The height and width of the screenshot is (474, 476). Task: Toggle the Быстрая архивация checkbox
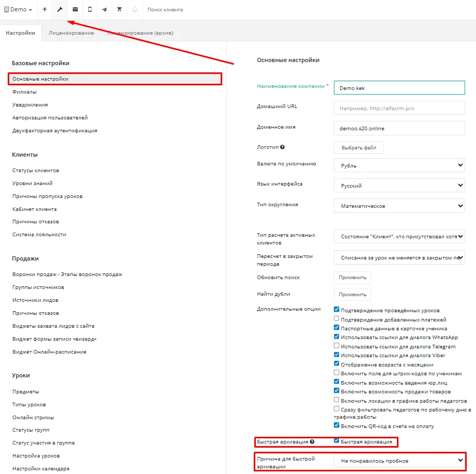[336, 440]
